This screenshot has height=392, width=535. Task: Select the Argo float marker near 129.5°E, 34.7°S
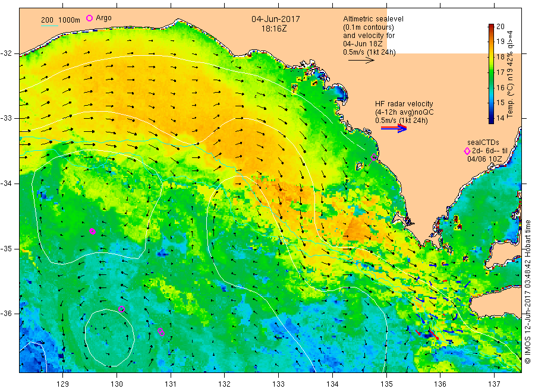[x=93, y=232]
